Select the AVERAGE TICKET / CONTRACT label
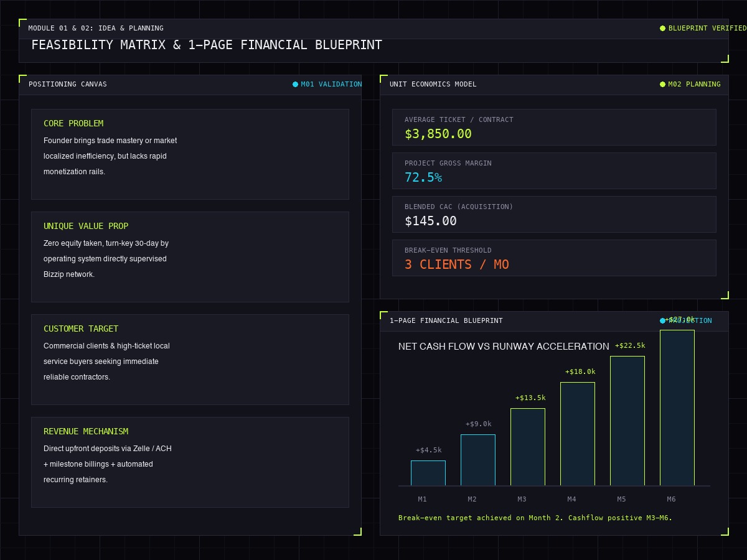The image size is (747, 560). 459,119
